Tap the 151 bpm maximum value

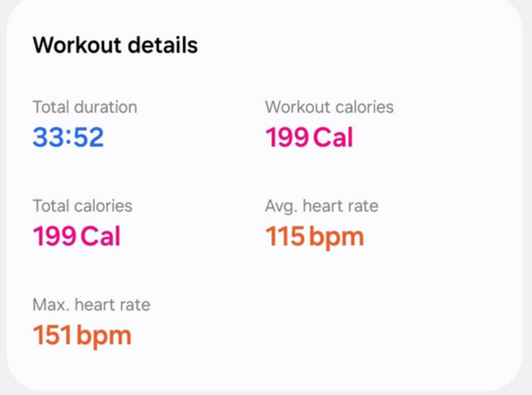tap(82, 336)
